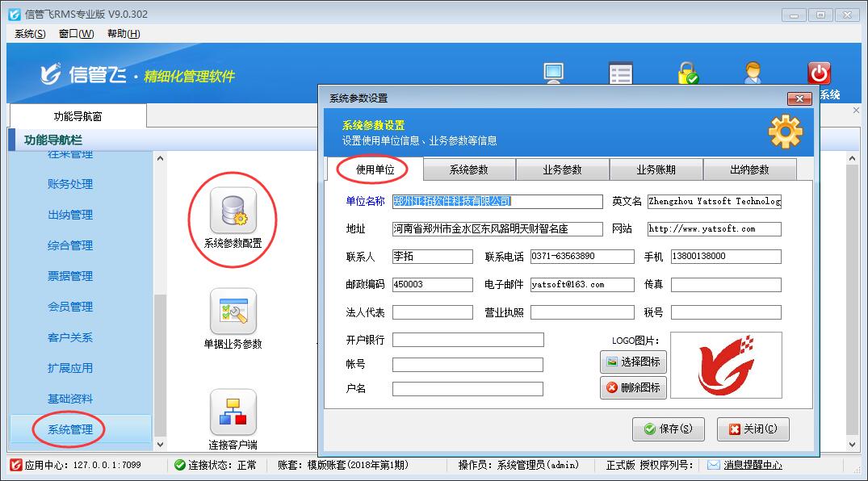Click the computer monitor icon in header
This screenshot has width=868, height=481.
click(553, 73)
